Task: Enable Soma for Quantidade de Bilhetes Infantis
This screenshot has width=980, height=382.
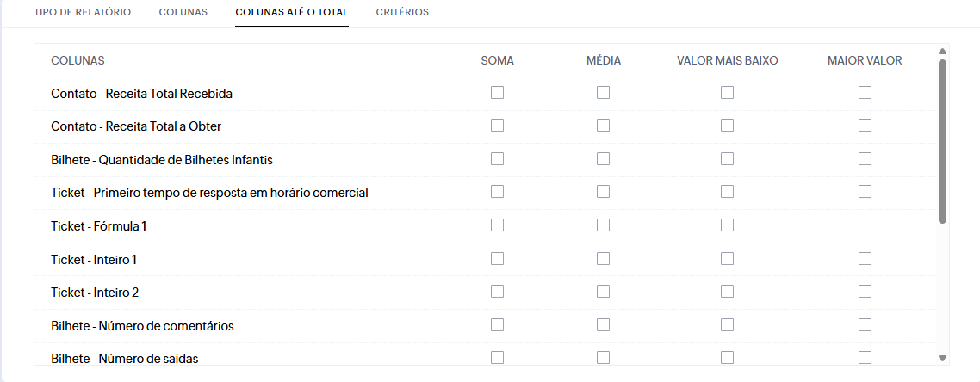Action: [x=497, y=159]
